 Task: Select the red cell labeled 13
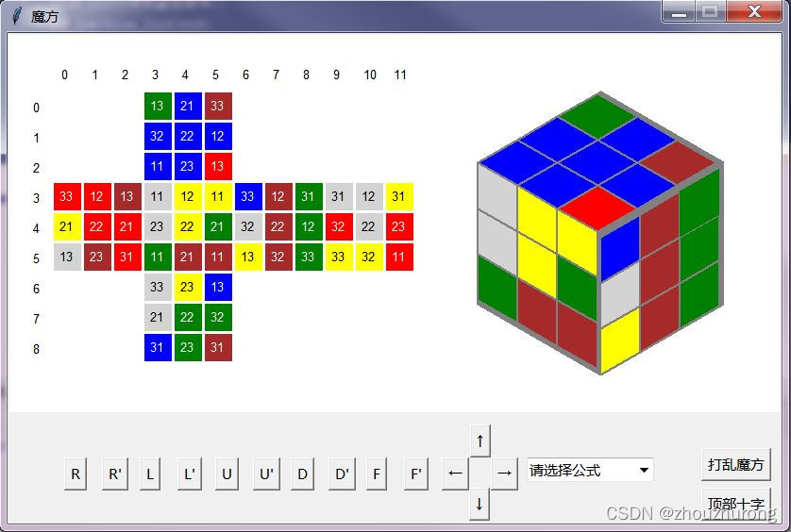218,166
